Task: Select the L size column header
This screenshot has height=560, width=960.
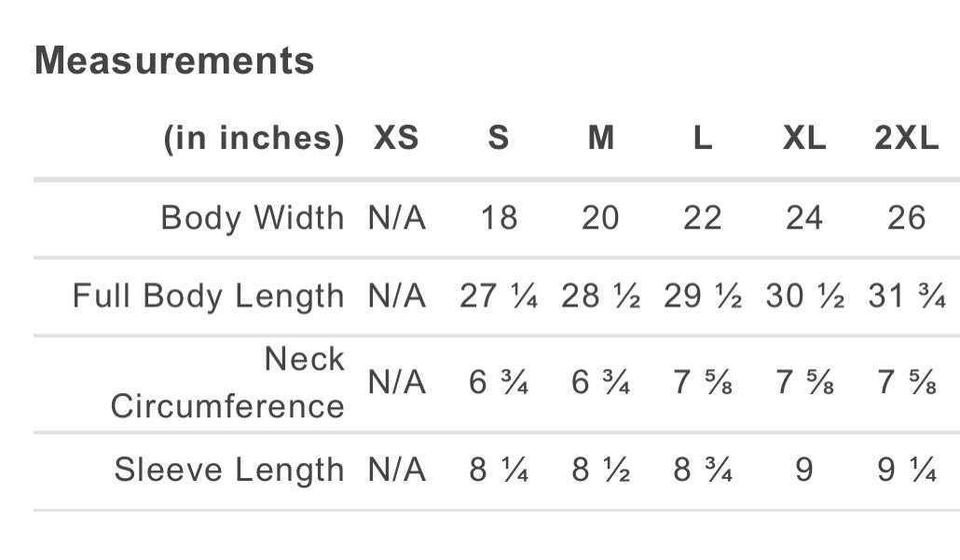Action: coord(703,139)
